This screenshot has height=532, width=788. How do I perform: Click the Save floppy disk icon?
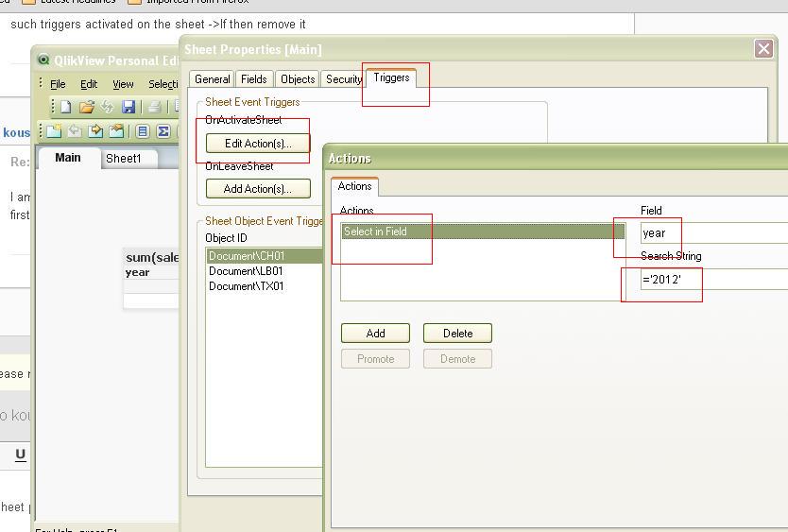pos(128,107)
